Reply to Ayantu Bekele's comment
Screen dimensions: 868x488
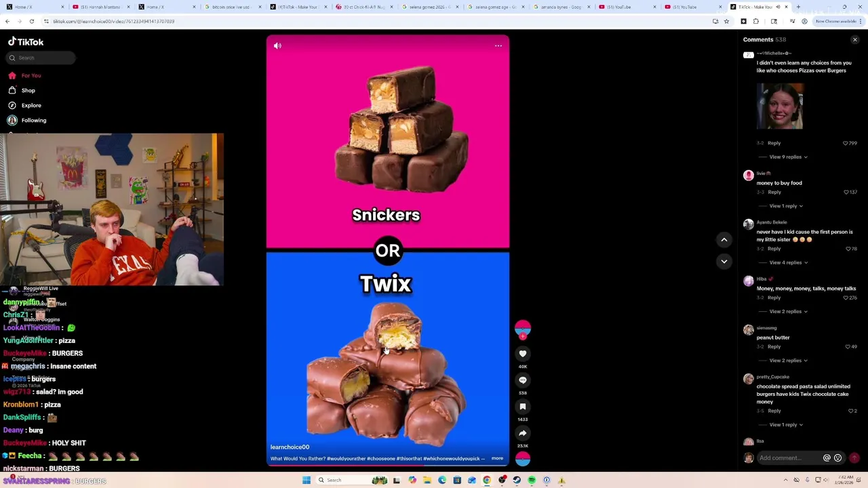tap(774, 249)
